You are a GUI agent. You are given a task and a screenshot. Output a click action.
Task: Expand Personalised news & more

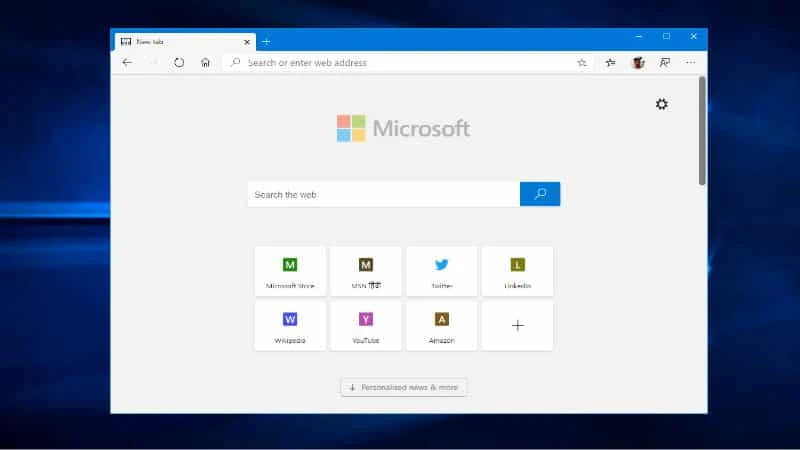[x=404, y=387]
